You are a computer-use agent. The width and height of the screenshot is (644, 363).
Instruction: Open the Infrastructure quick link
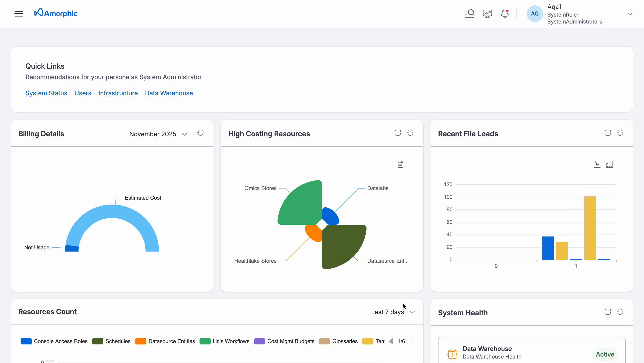coord(118,93)
